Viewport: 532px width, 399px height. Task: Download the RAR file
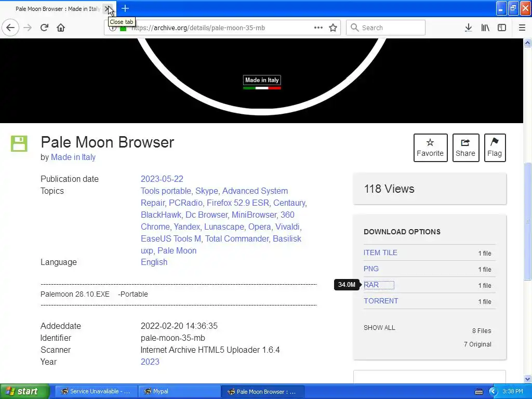pos(371,285)
